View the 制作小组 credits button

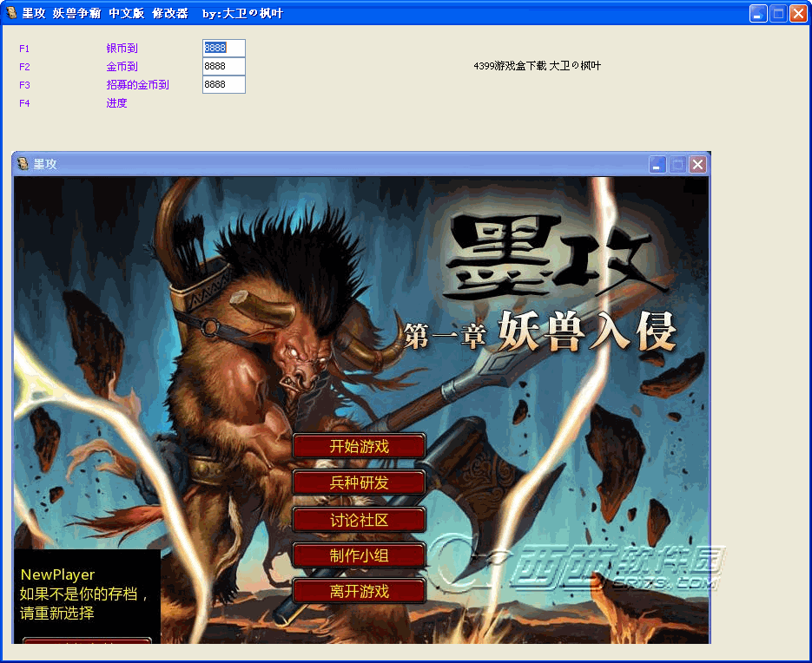click(x=359, y=555)
